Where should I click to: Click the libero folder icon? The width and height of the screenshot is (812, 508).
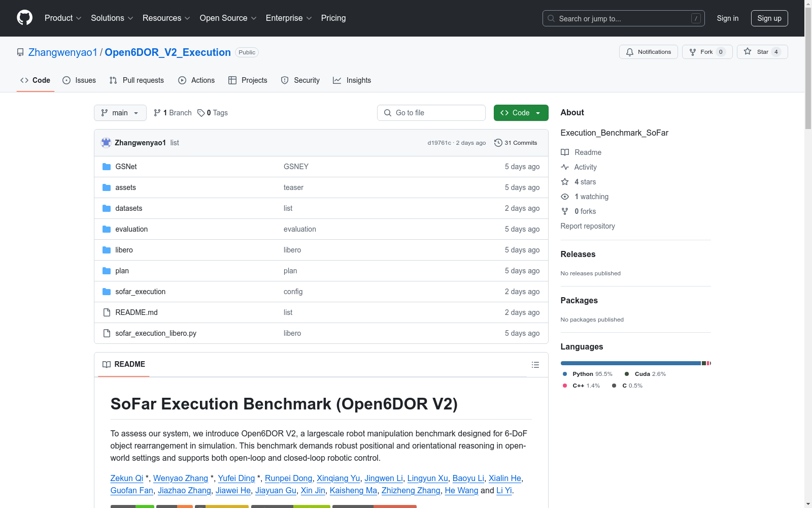[x=107, y=250]
